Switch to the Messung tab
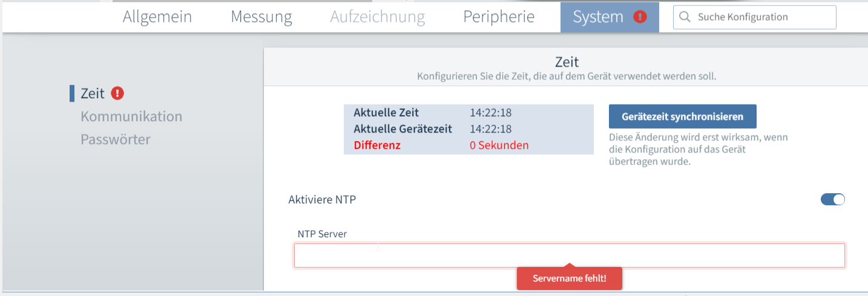Image resolution: width=868 pixels, height=296 pixels. pos(261,17)
